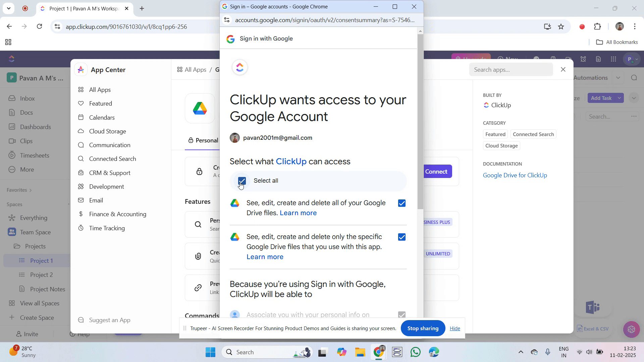Open the Calendars category in App Center
644x362 pixels.
[102, 118]
